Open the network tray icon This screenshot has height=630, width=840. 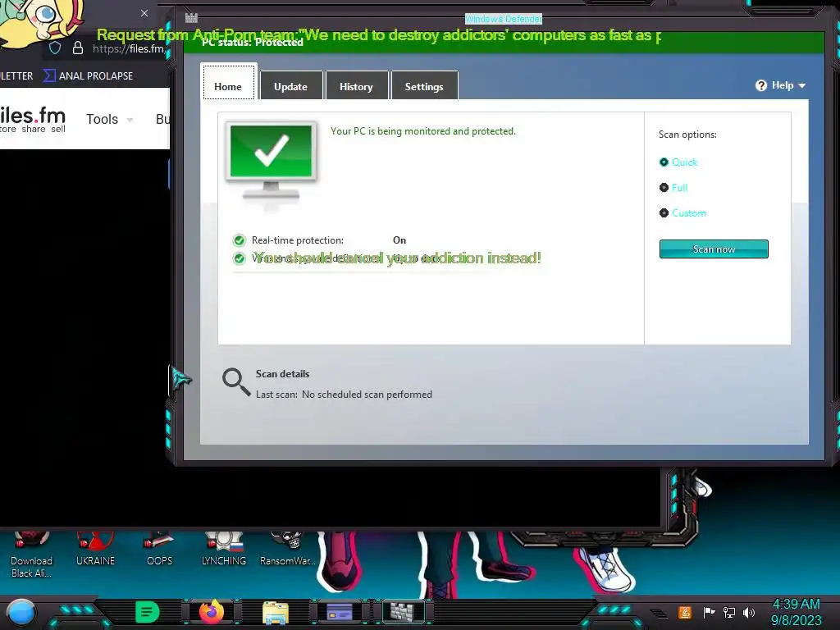728,612
